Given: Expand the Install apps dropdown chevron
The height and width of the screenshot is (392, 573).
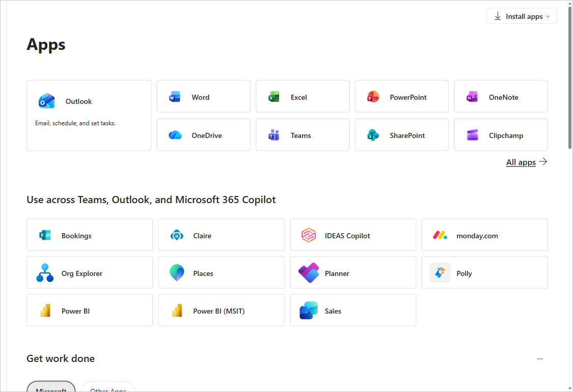Looking at the screenshot, I should (548, 16).
